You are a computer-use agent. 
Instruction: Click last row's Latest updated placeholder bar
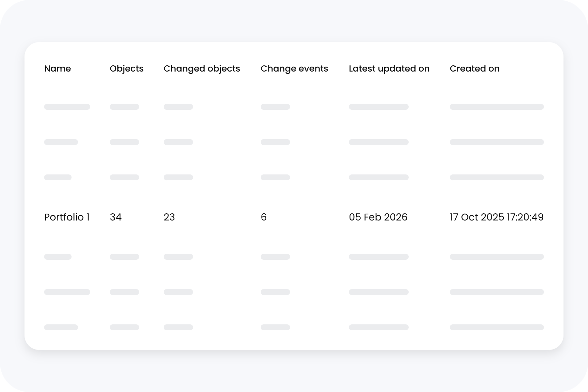379,327
